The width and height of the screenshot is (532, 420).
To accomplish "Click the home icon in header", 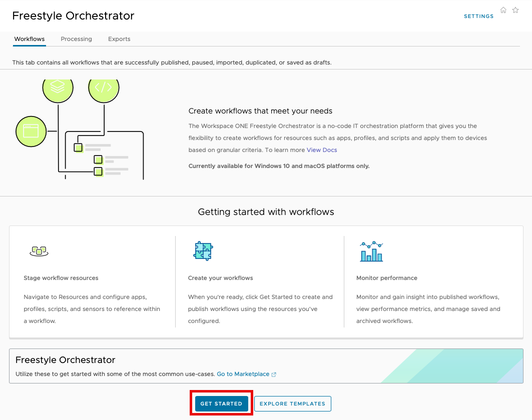I will point(503,10).
